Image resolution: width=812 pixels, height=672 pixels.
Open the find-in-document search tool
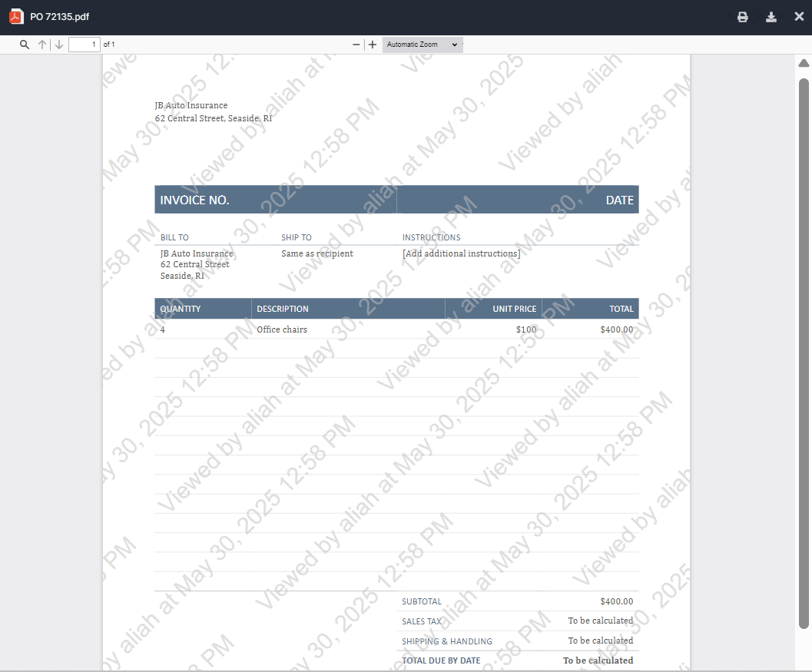tap(25, 45)
